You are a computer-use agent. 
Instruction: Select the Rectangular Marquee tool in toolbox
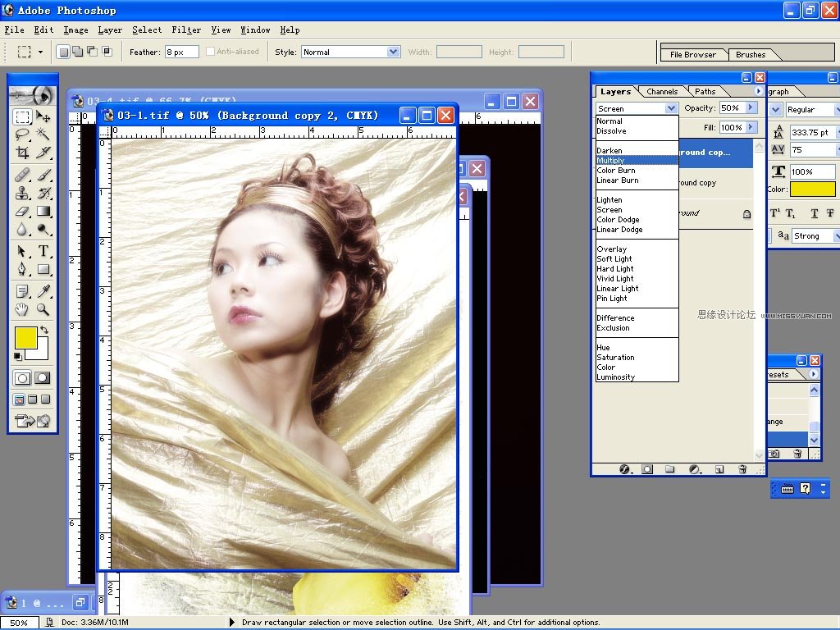(22, 116)
